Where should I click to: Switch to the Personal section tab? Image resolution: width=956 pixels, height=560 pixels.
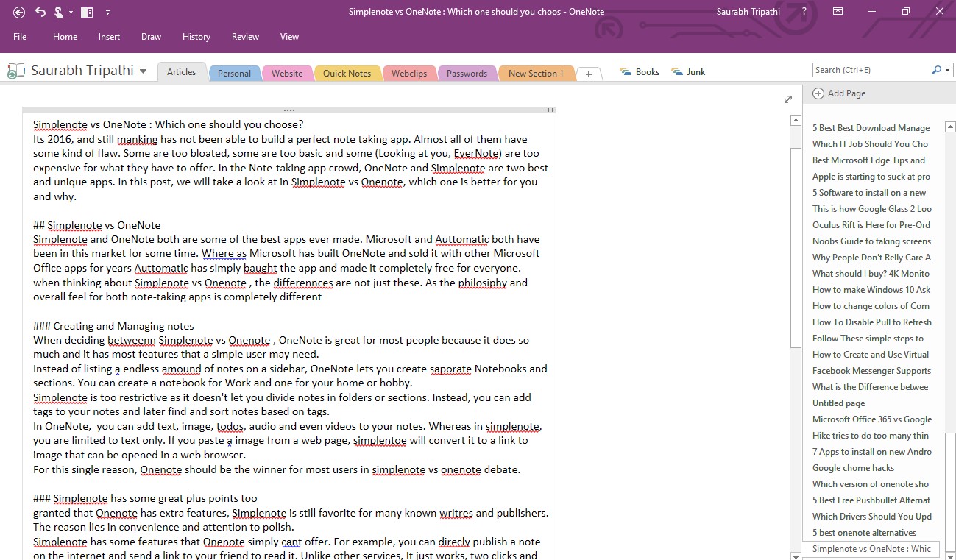click(x=234, y=73)
